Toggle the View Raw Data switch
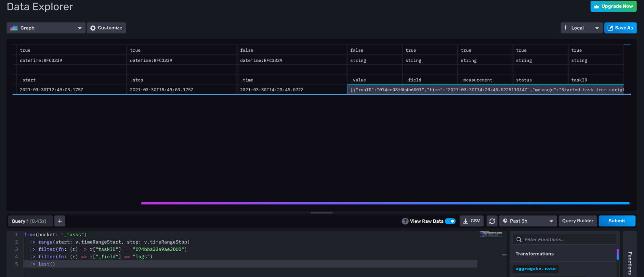Screen dimensions: 644x277 coord(450,221)
